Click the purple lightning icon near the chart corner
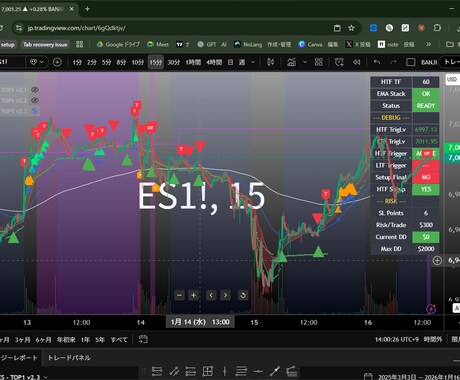460x380 pixels. (x=431, y=309)
